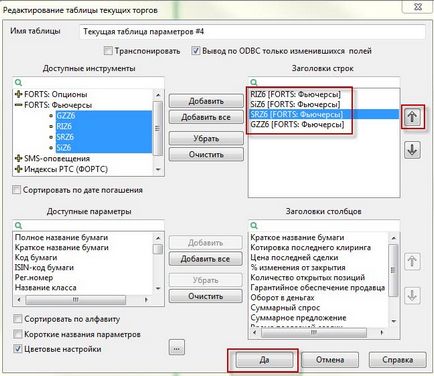This screenshot has height=376, width=434.
Task: Click search field in available instruments
Action: pos(89,82)
